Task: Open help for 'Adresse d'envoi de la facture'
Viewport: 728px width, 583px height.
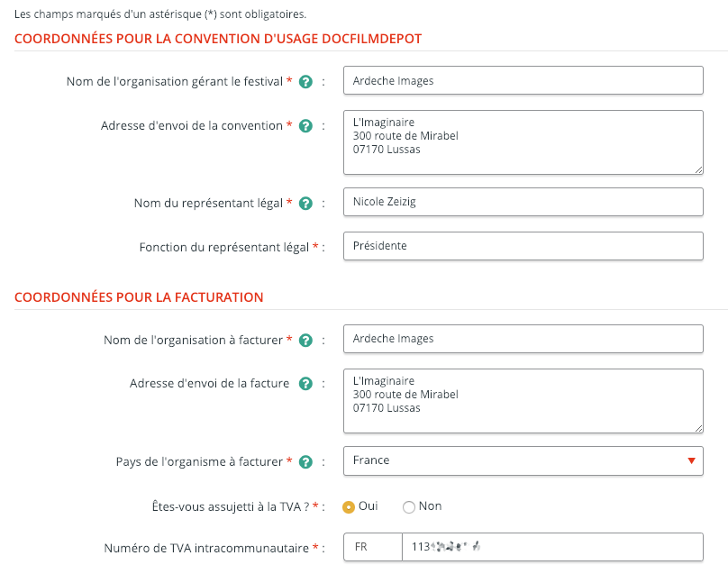Action: click(305, 384)
